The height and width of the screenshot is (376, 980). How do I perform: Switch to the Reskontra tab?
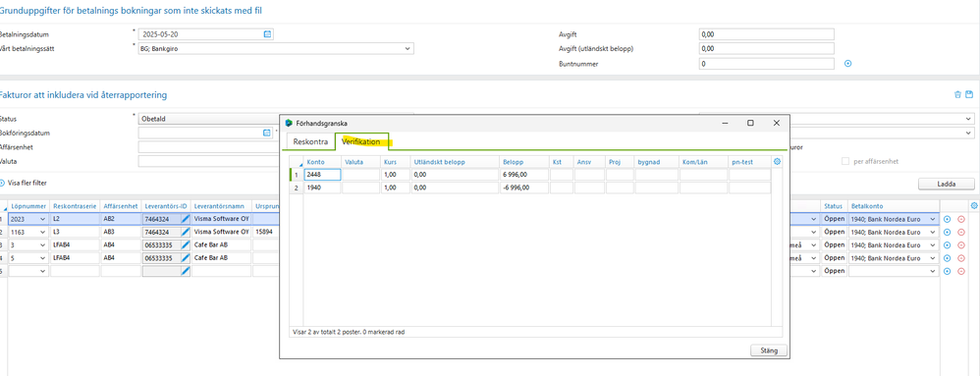pos(310,141)
